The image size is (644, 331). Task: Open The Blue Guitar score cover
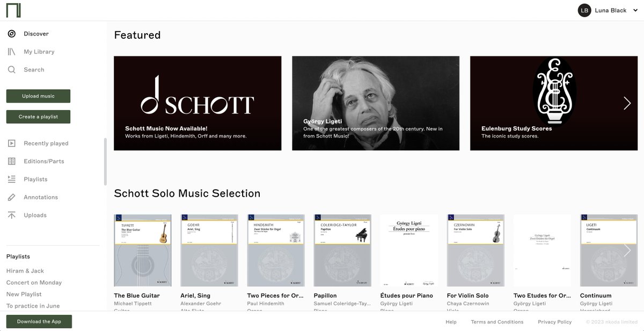click(x=143, y=250)
